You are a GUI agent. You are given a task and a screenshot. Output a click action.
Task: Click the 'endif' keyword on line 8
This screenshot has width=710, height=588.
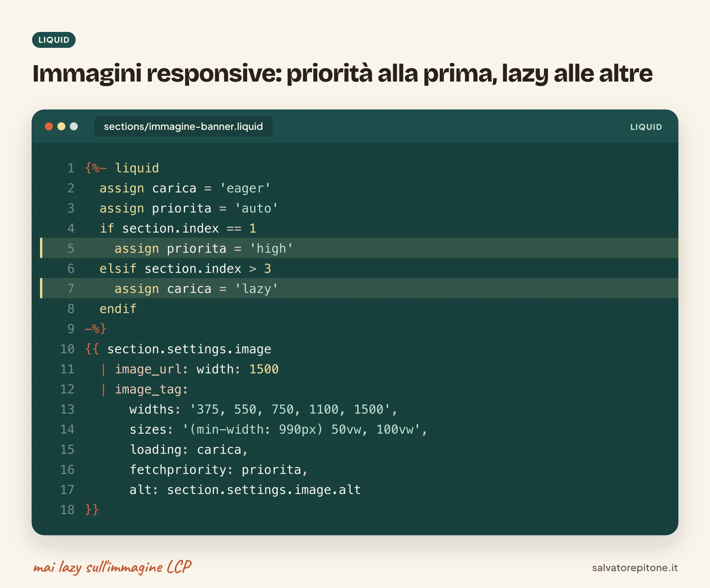[118, 309]
